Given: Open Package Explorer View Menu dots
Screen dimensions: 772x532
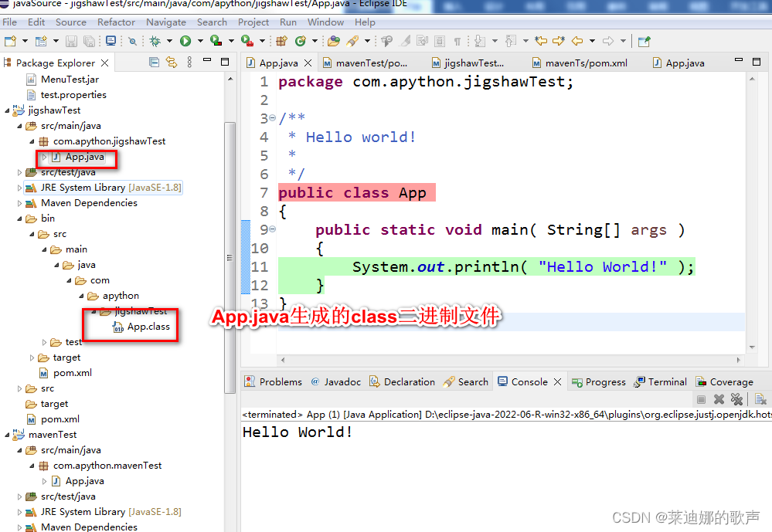Looking at the screenshot, I should point(189,62).
